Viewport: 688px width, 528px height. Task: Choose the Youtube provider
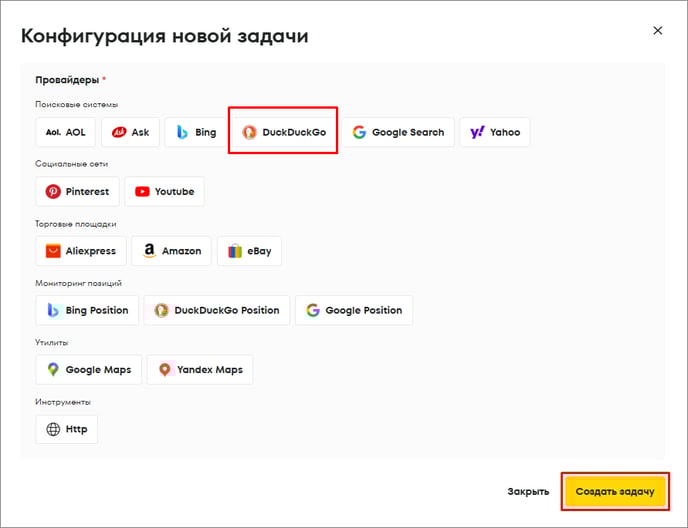tap(165, 191)
